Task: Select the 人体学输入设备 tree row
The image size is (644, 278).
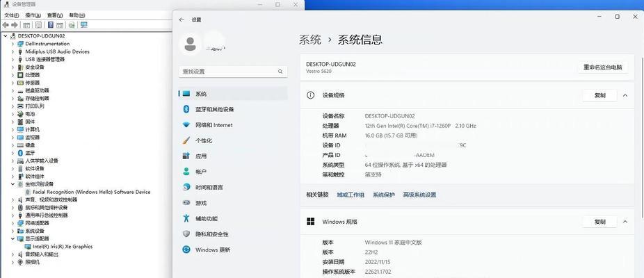Action: coord(42,161)
